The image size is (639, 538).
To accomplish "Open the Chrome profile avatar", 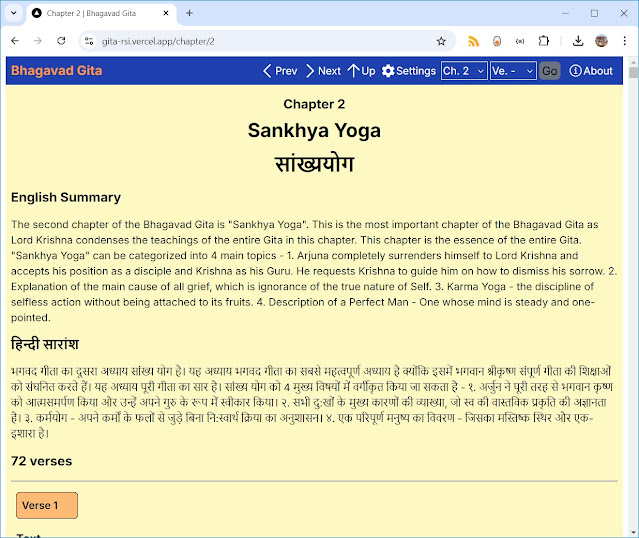I will click(x=601, y=41).
